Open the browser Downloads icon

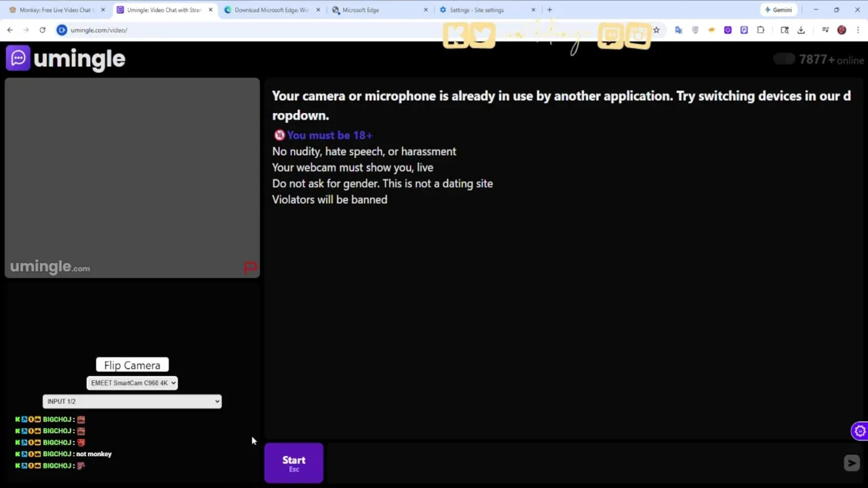click(x=801, y=30)
